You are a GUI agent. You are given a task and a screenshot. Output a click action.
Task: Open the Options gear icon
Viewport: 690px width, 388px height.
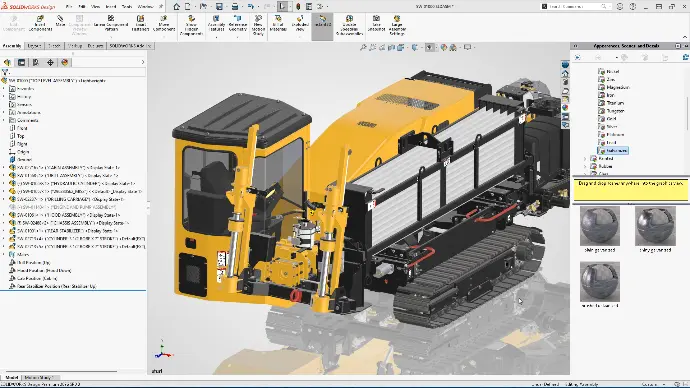click(x=320, y=7)
